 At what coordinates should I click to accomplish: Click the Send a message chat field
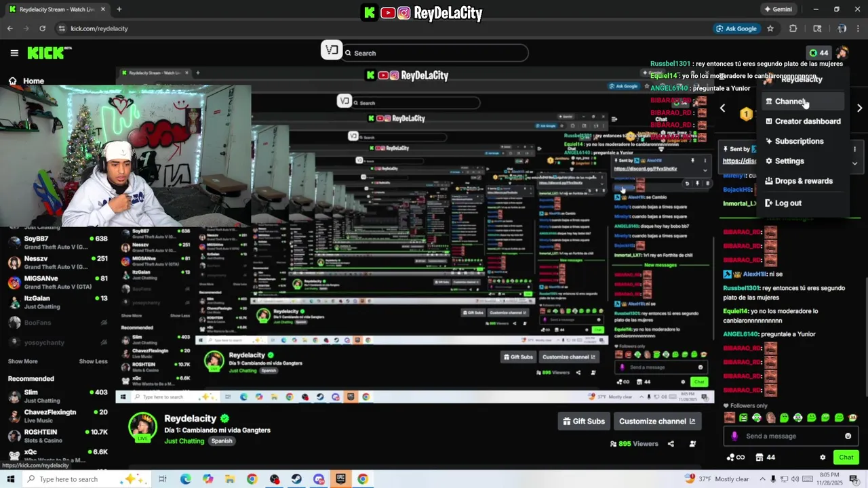point(790,436)
